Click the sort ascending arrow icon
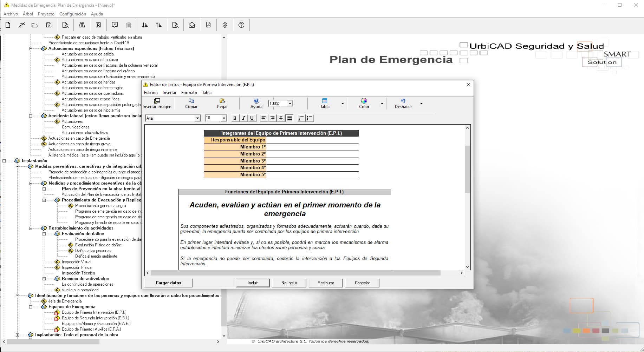 coord(159,25)
